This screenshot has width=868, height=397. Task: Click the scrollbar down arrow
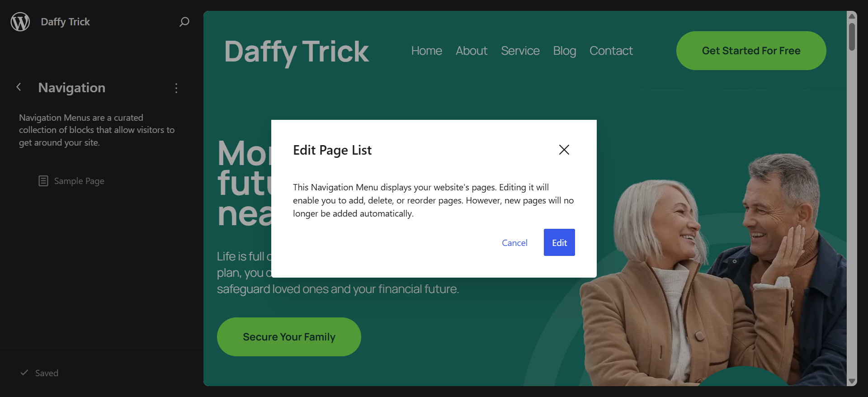[x=852, y=381]
